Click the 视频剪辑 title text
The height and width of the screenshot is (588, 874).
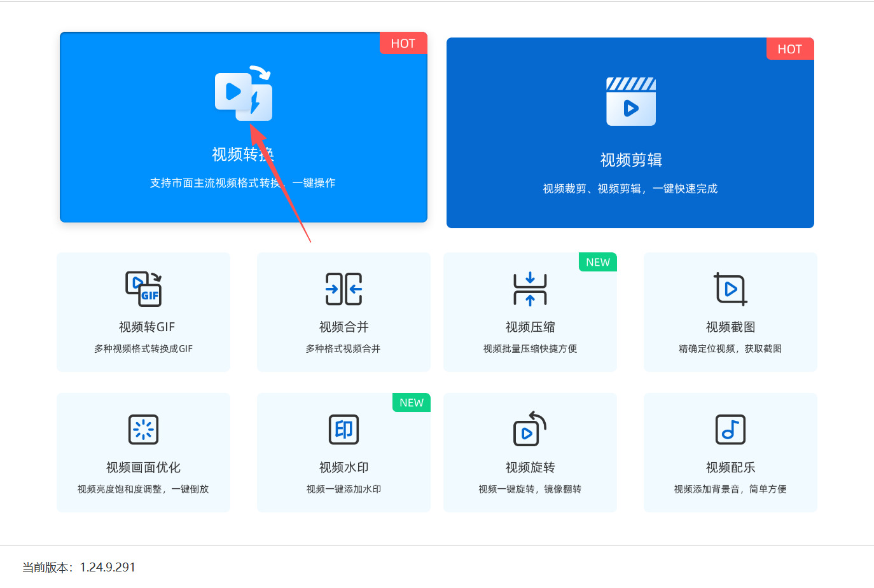click(631, 160)
